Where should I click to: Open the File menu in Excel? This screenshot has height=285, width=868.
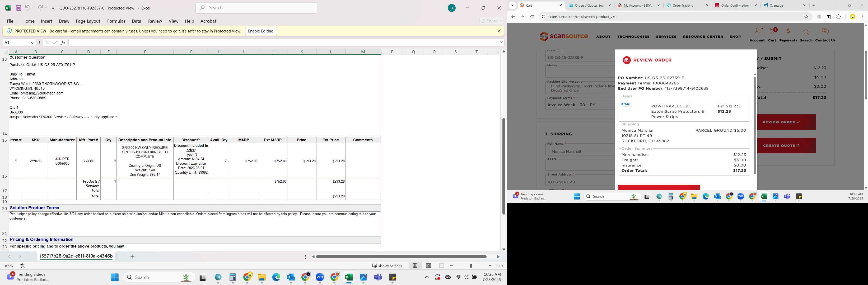click(10, 21)
